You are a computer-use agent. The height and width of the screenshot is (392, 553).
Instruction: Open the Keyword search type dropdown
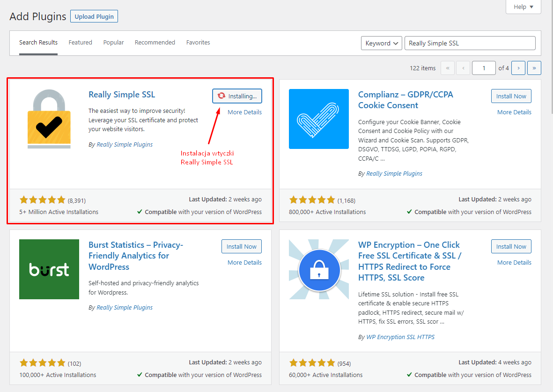point(382,43)
